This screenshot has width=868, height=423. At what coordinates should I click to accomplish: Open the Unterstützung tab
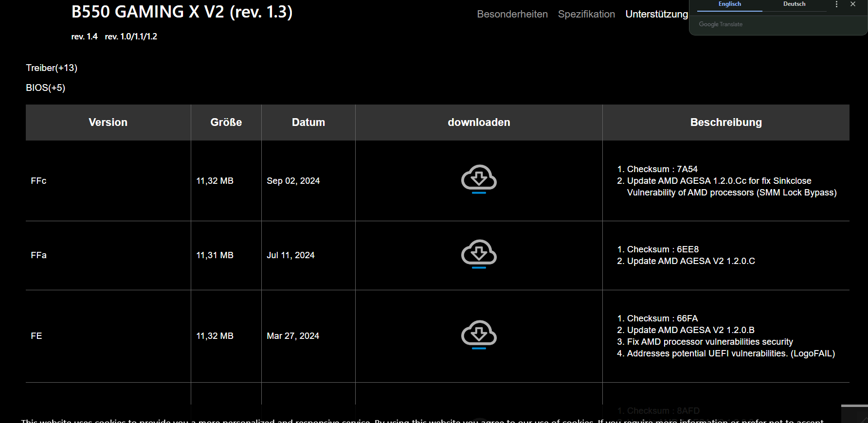656,14
